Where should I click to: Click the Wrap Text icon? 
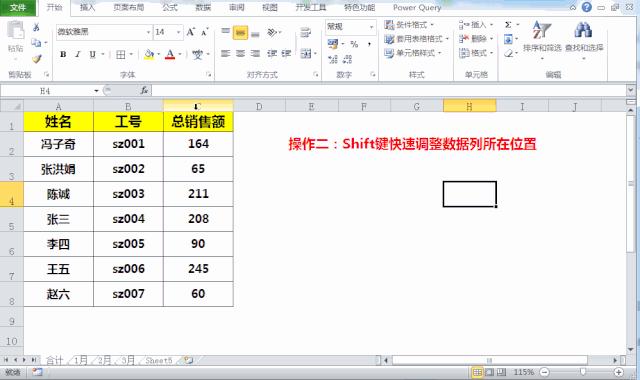(305, 32)
